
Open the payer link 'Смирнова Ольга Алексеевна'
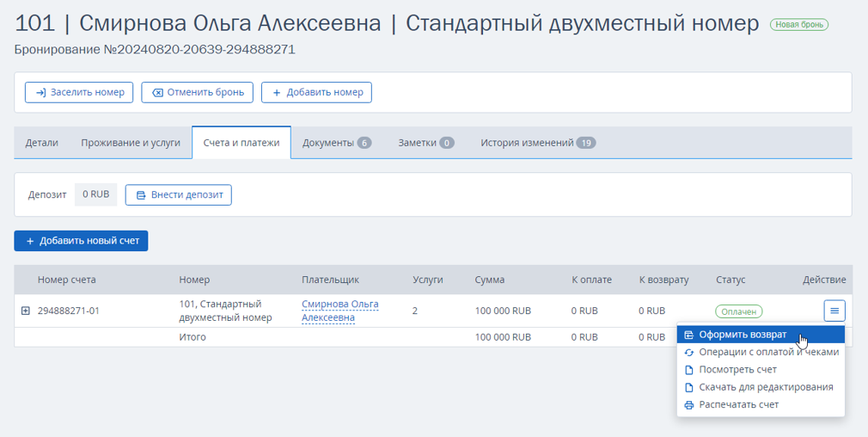coord(339,311)
